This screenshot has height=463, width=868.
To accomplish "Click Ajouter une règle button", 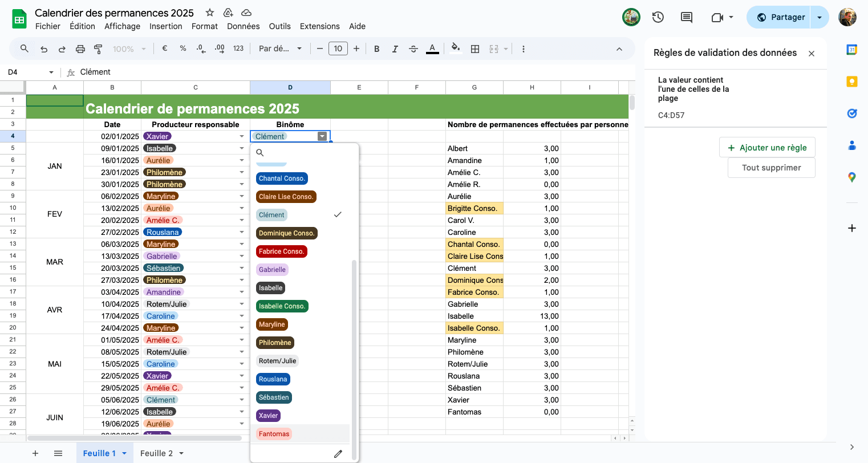I will tap(767, 148).
